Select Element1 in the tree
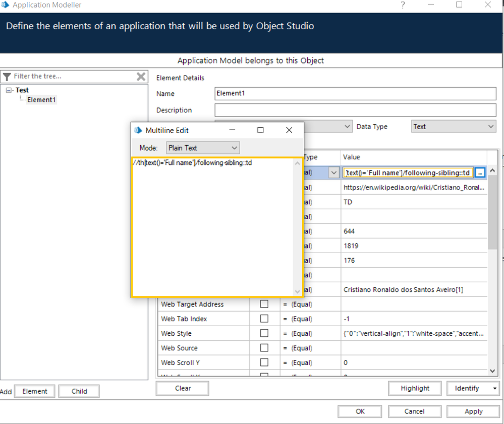Screen dimensions: 504x424 click(41, 100)
